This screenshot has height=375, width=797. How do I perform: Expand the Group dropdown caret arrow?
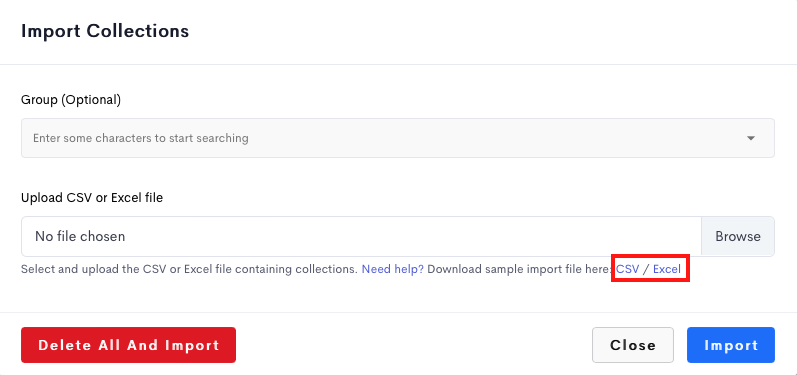pos(750,138)
